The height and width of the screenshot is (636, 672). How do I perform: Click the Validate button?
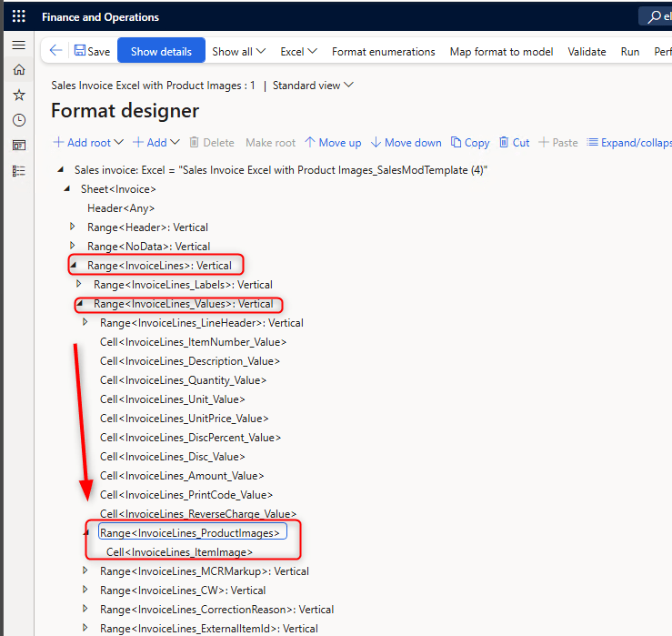[587, 52]
